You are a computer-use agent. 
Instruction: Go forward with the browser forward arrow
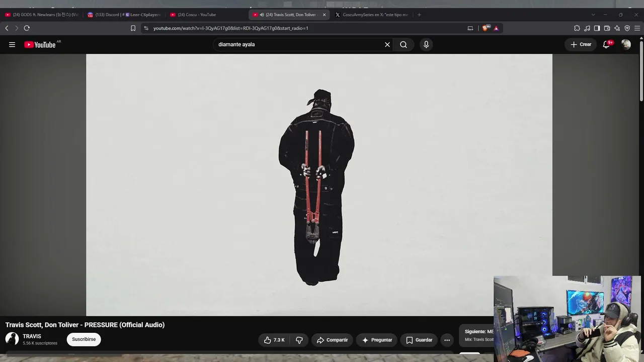(x=16, y=28)
